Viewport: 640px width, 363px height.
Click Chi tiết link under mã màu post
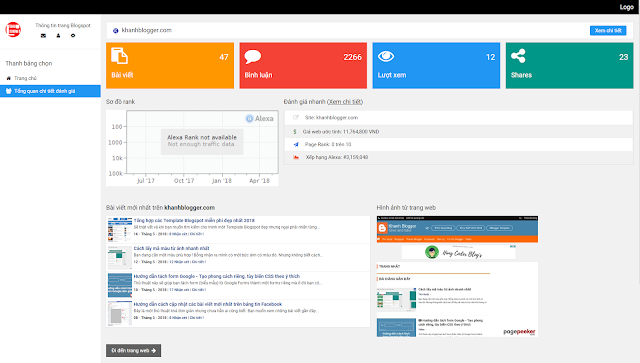tap(199, 262)
